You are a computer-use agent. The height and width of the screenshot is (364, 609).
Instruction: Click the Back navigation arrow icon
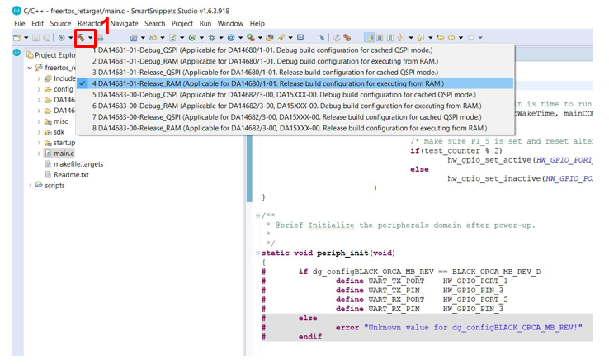[451, 38]
